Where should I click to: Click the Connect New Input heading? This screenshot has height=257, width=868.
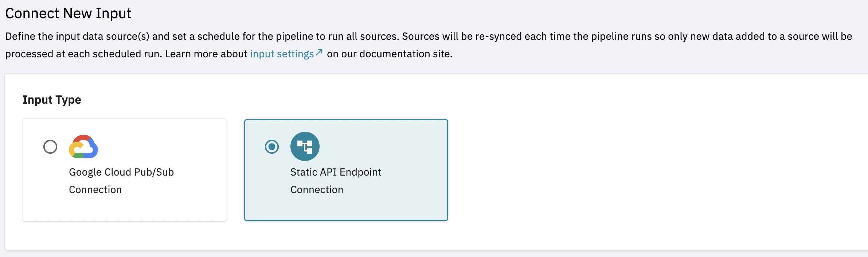[x=68, y=14]
